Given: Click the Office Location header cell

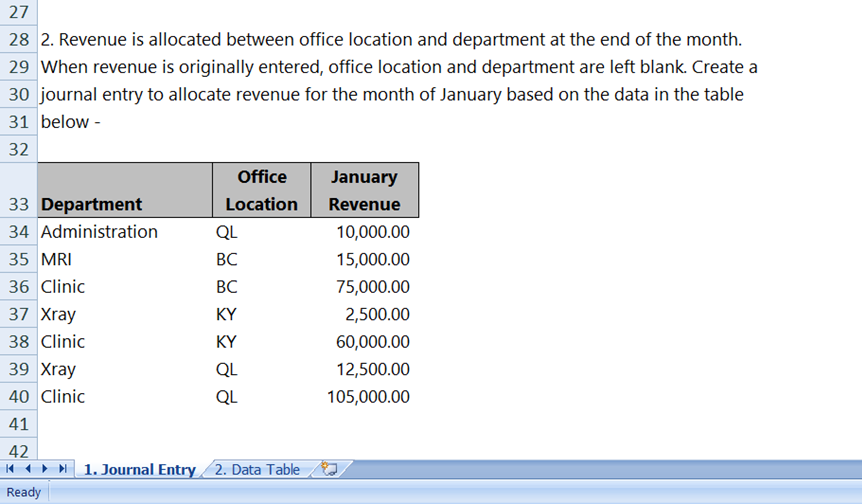Looking at the screenshot, I should (x=262, y=190).
